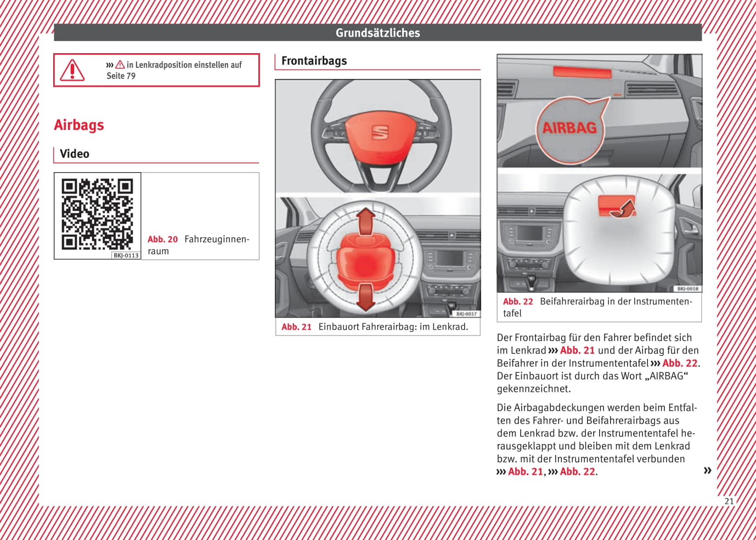Click the 'Video' subsection heading
The image size is (756, 540).
75,154
